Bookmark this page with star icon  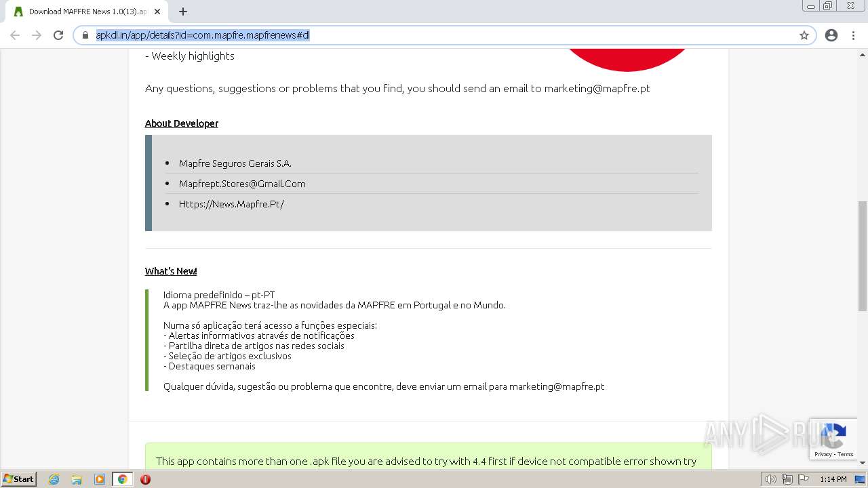pos(804,35)
